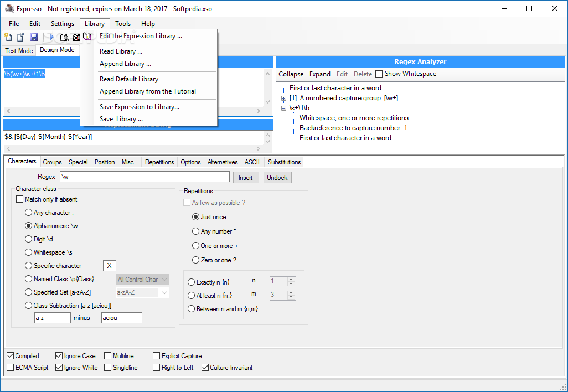568x392 pixels.
Task: Switch to the Test Mode tab
Action: [x=19, y=51]
